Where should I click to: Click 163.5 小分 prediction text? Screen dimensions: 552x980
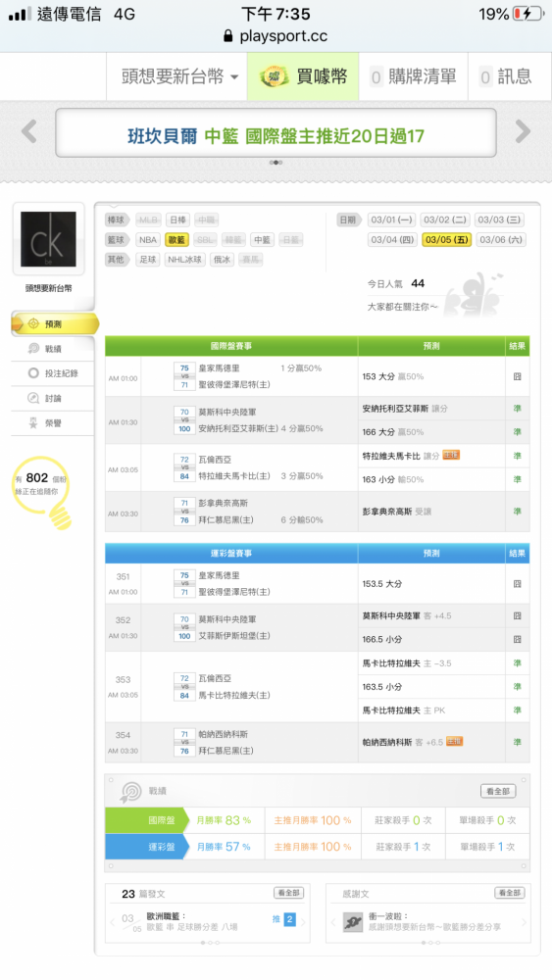pos(382,687)
